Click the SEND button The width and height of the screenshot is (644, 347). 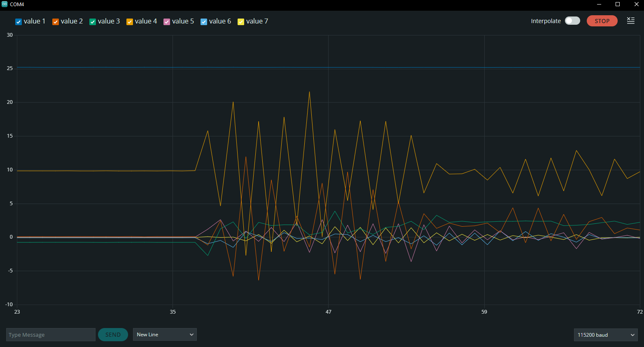click(113, 335)
